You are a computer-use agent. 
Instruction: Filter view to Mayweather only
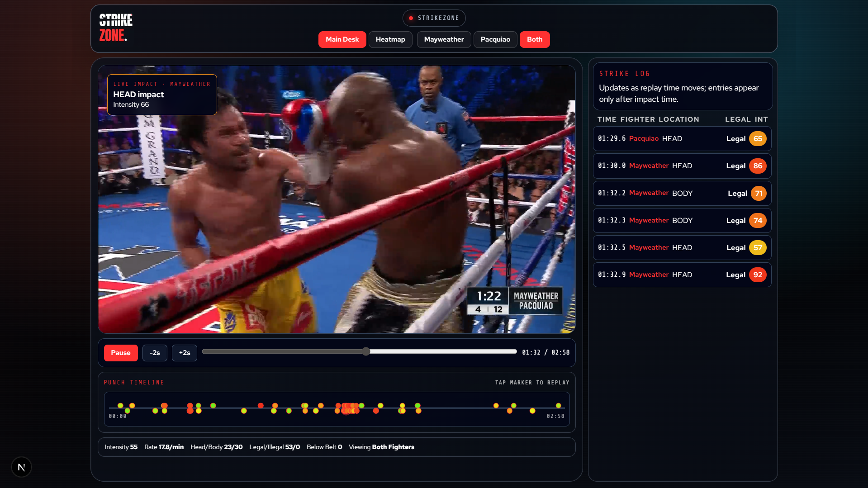coord(444,39)
